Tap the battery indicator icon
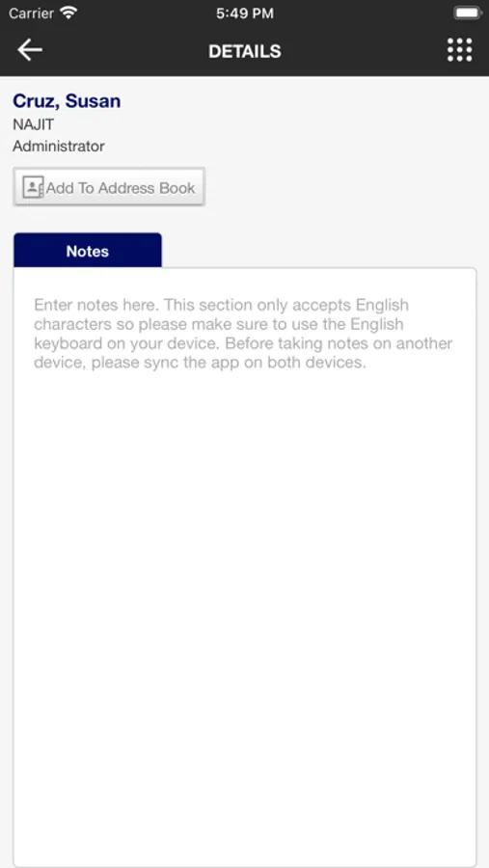489x868 pixels. [x=468, y=13]
